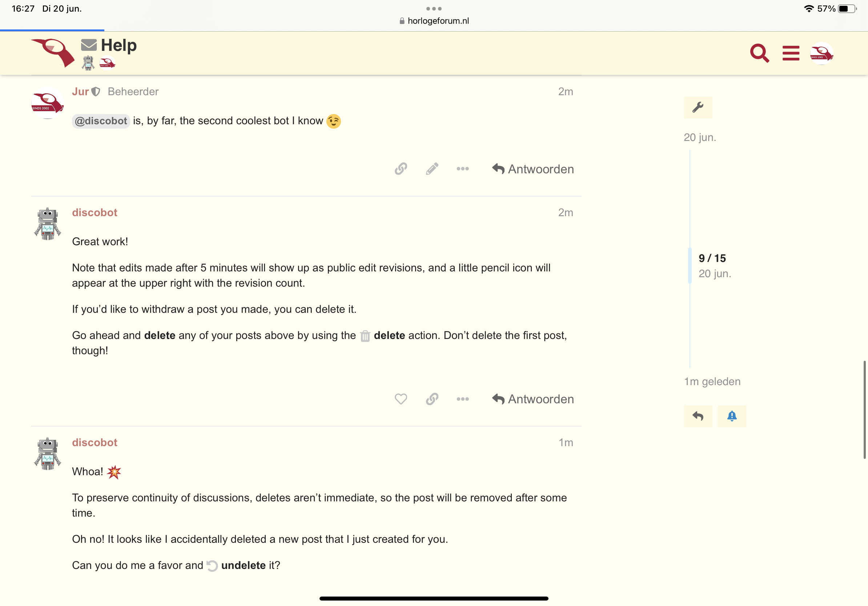
Task: Open the user profile avatar menu
Action: pos(821,53)
